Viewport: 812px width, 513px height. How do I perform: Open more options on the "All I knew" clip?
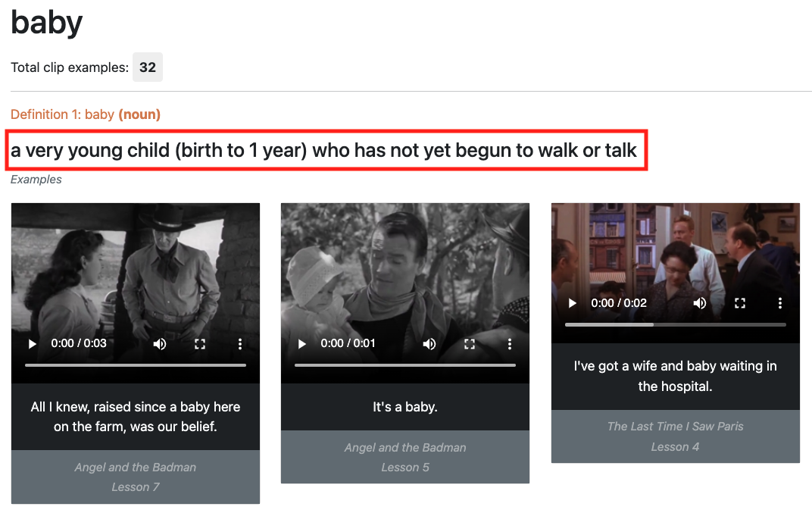(x=240, y=343)
